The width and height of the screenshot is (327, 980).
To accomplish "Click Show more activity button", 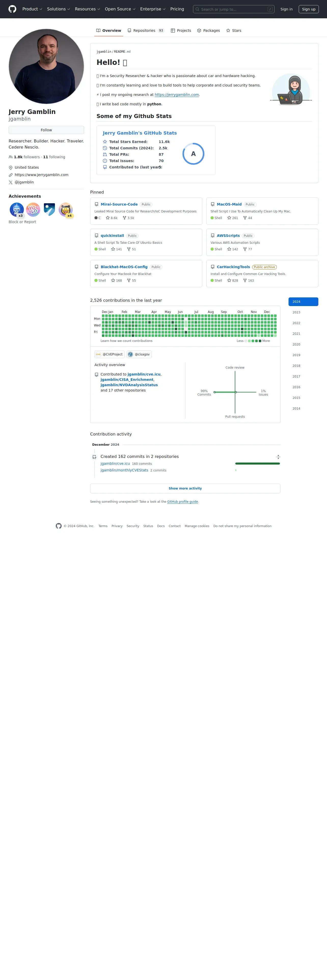I will [185, 488].
